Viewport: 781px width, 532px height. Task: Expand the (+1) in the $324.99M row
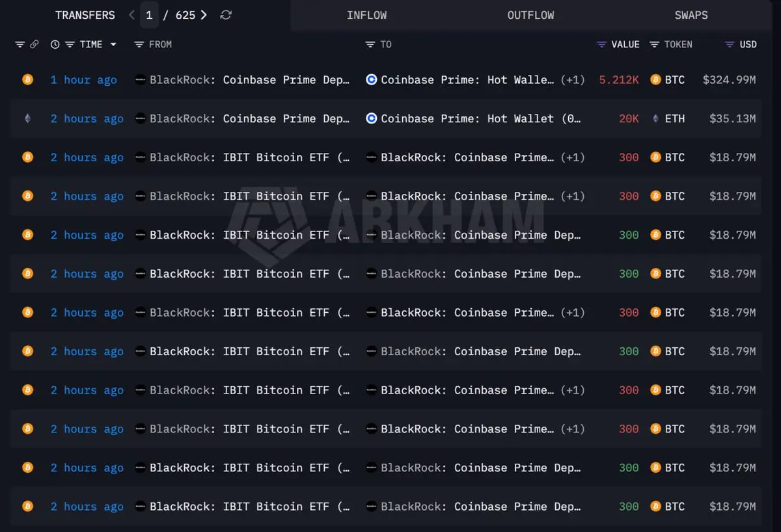click(573, 80)
